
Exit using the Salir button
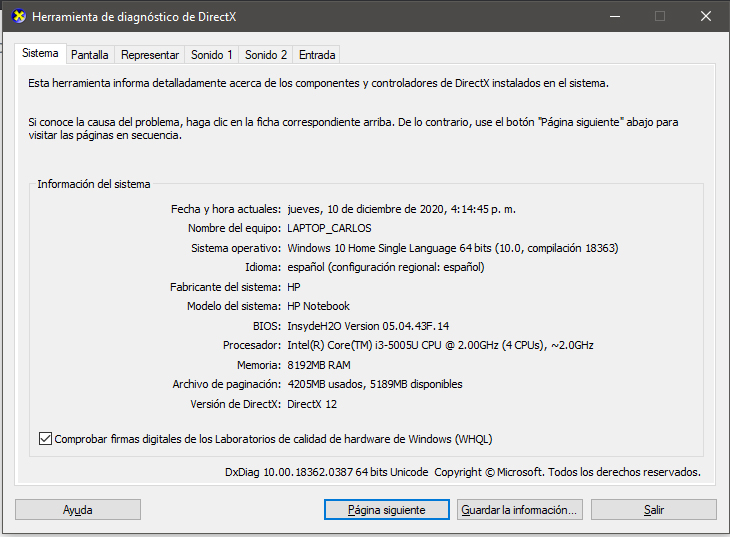(653, 510)
